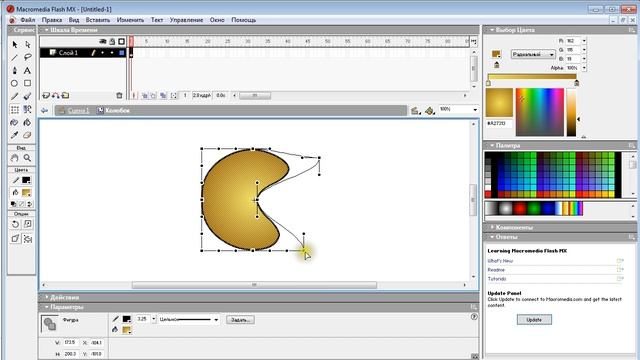Expand the Действия panel
Image resolution: width=640 pixels, height=360 pixels.
tap(47, 297)
